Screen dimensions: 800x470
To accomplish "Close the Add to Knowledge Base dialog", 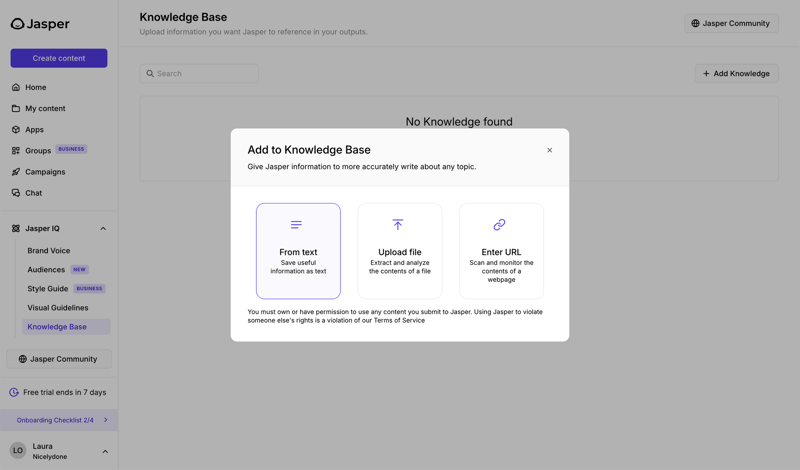I will [x=549, y=150].
